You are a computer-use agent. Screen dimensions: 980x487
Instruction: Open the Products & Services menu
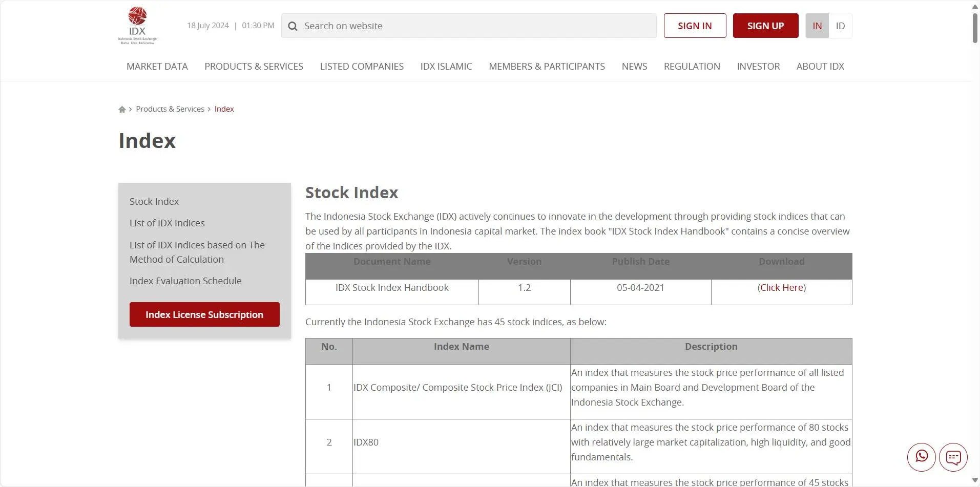click(254, 67)
